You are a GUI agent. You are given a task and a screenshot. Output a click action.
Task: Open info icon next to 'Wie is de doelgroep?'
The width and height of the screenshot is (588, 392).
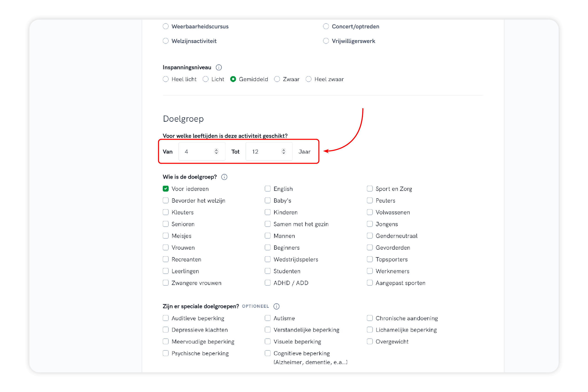(224, 177)
